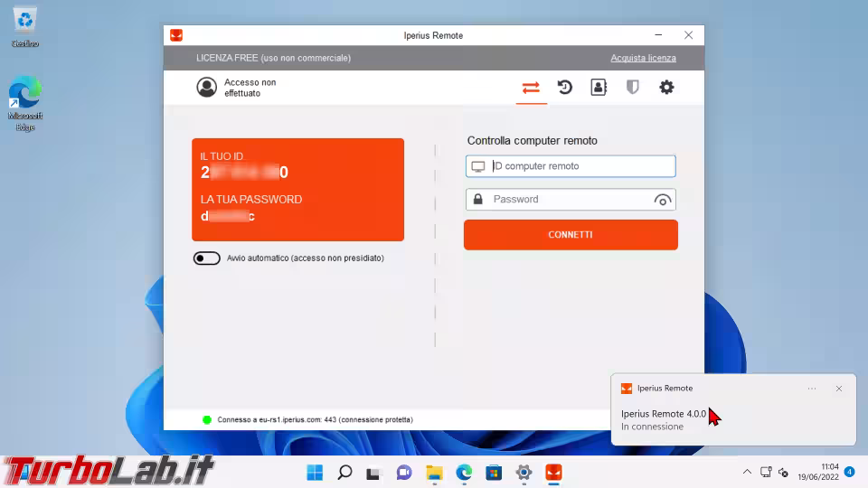Open the Windows Start menu
Screen dimensions: 868x488
click(315, 472)
